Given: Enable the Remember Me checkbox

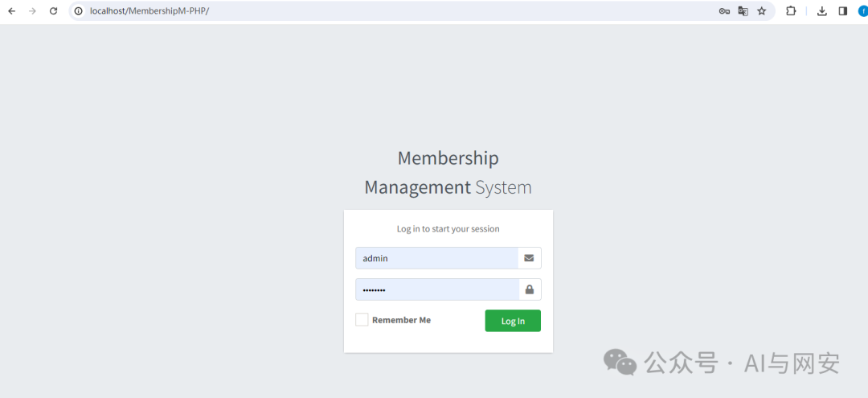Looking at the screenshot, I should (362, 320).
